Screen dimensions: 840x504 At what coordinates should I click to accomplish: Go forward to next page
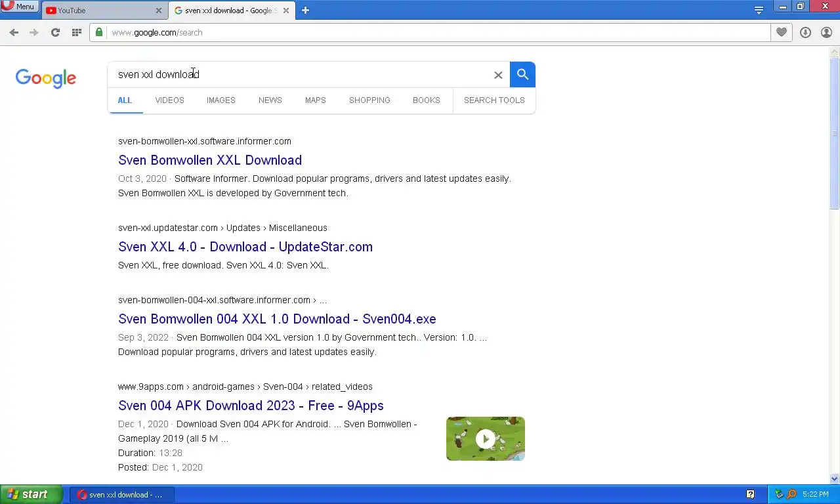click(x=34, y=32)
